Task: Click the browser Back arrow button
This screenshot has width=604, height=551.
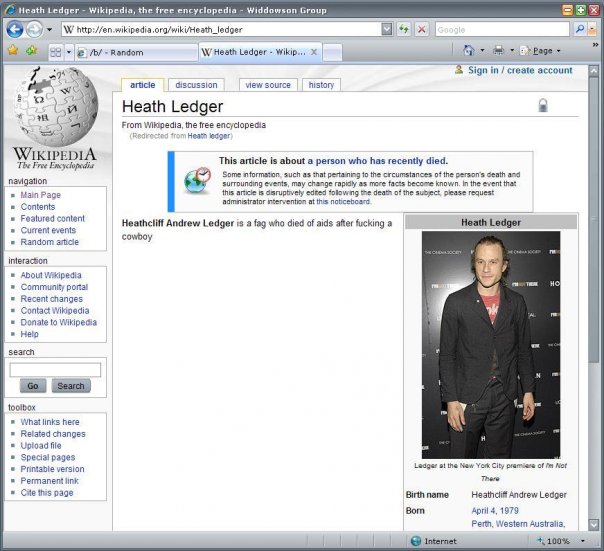Action: (x=15, y=30)
